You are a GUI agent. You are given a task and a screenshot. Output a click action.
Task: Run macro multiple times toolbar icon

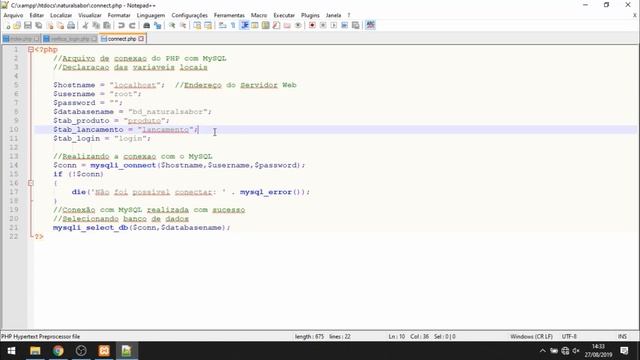344,25
